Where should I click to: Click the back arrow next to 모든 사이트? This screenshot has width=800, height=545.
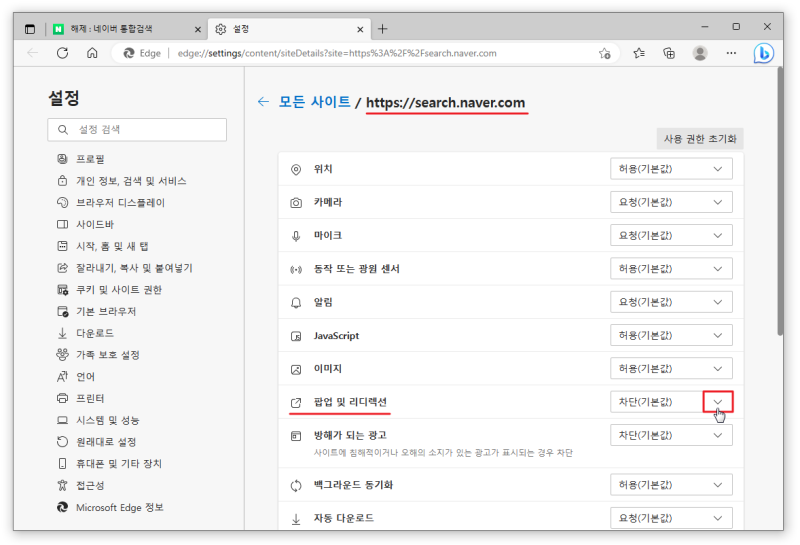coord(263,102)
